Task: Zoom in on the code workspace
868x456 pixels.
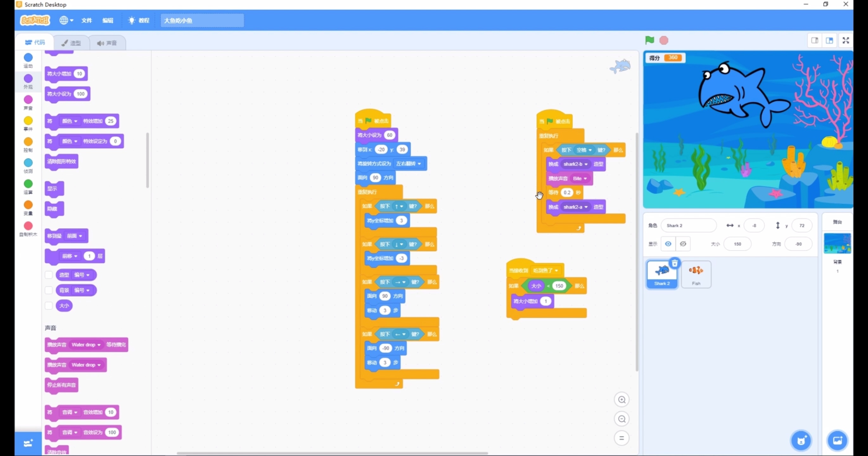Action: click(x=622, y=400)
